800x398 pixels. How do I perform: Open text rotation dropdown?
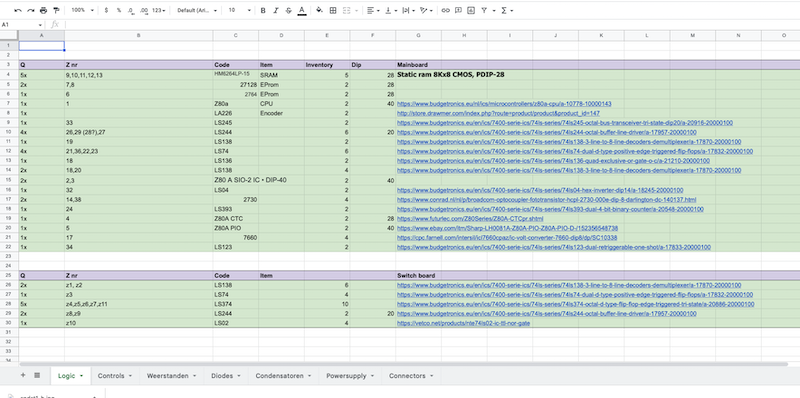click(426, 10)
